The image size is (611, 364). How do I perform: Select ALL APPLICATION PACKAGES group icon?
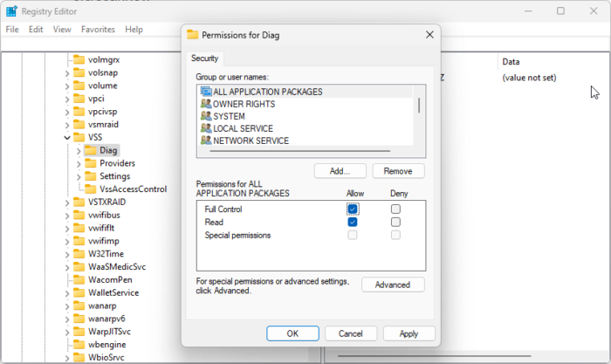[206, 92]
